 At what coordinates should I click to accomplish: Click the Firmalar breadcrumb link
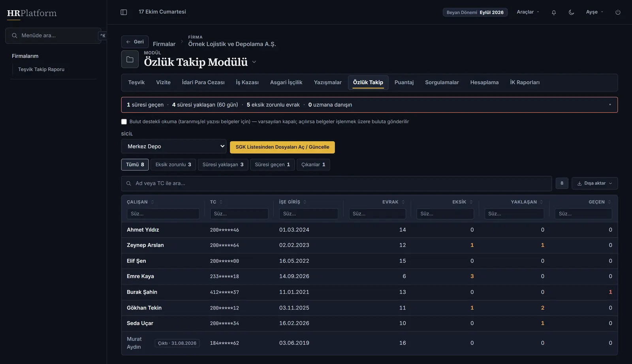click(x=164, y=44)
